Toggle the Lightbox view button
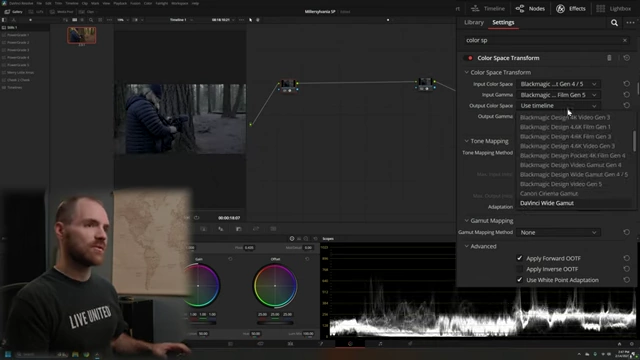The image size is (640, 360). [613, 9]
